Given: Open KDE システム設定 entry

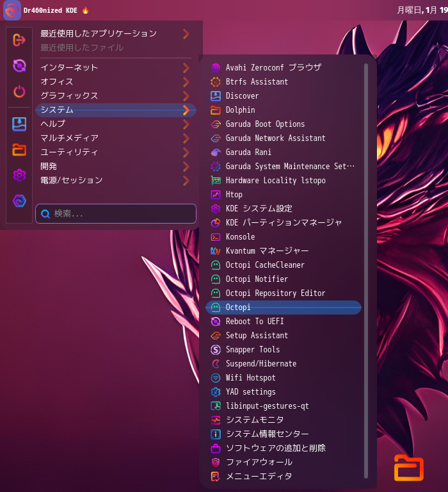Looking at the screenshot, I should [x=284, y=209].
